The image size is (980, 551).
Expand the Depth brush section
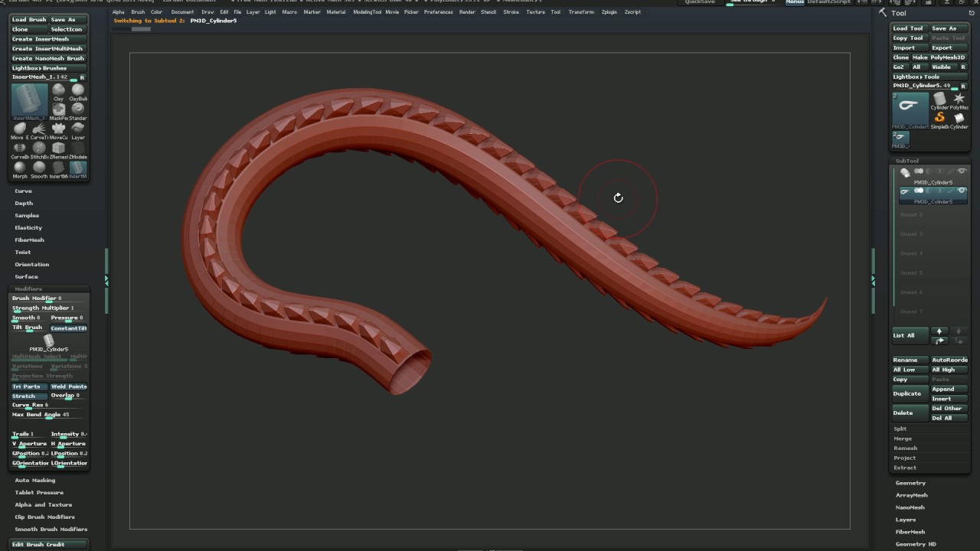24,204
